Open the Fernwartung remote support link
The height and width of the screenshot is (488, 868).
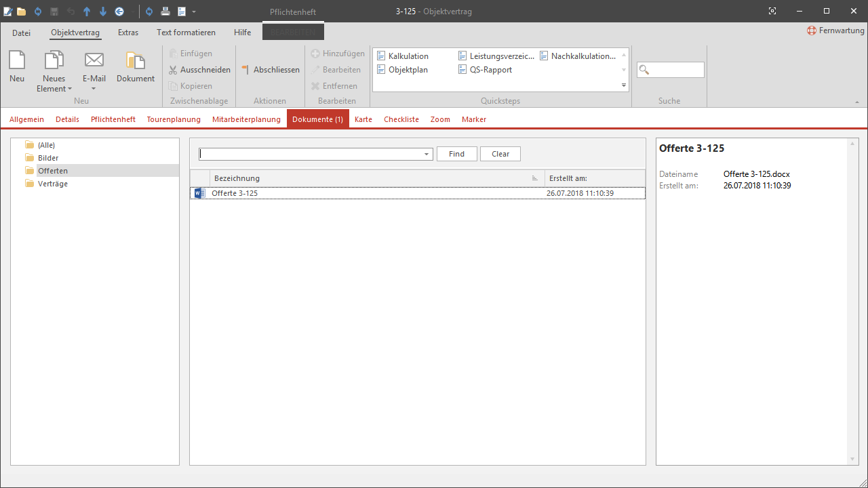[x=835, y=30]
